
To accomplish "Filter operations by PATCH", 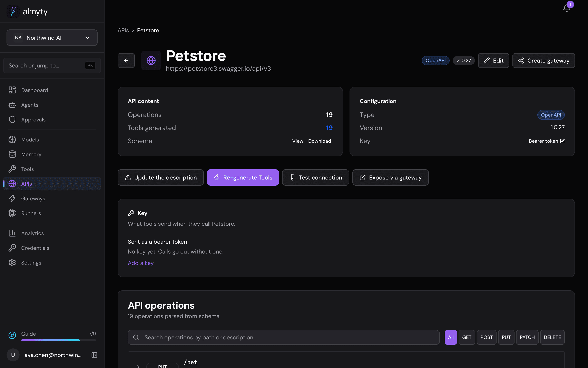I will (x=527, y=337).
